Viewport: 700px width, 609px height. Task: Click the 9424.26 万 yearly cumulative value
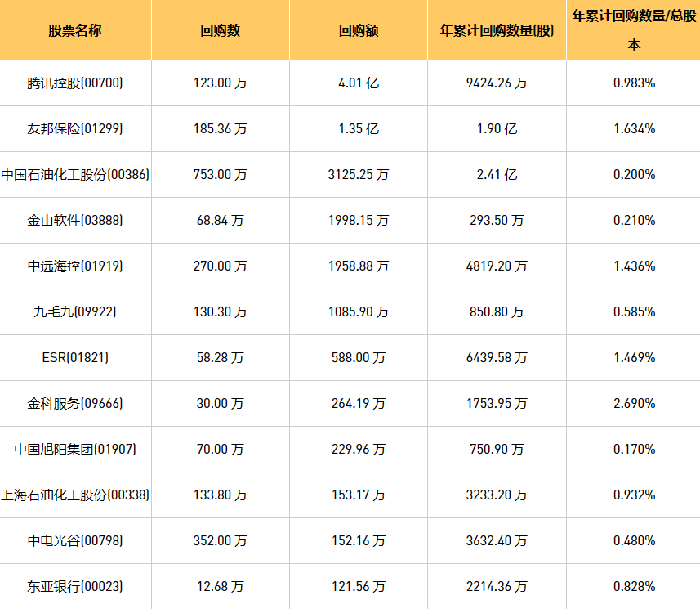(x=497, y=83)
